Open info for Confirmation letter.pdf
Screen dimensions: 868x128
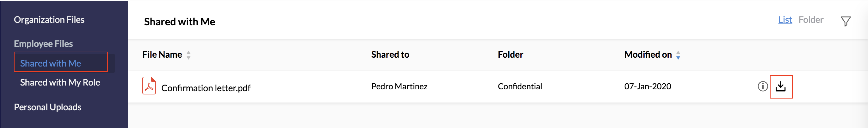pyautogui.click(x=763, y=87)
